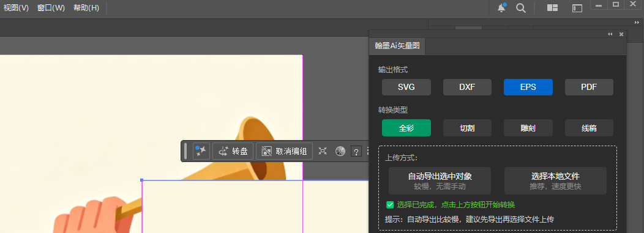Open the recolor color wheel icon
Screen dimensions: 644x233
coord(340,151)
